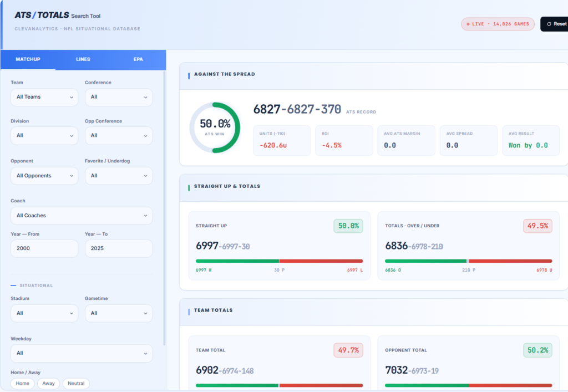Open the All Teams dropdown

pyautogui.click(x=44, y=97)
